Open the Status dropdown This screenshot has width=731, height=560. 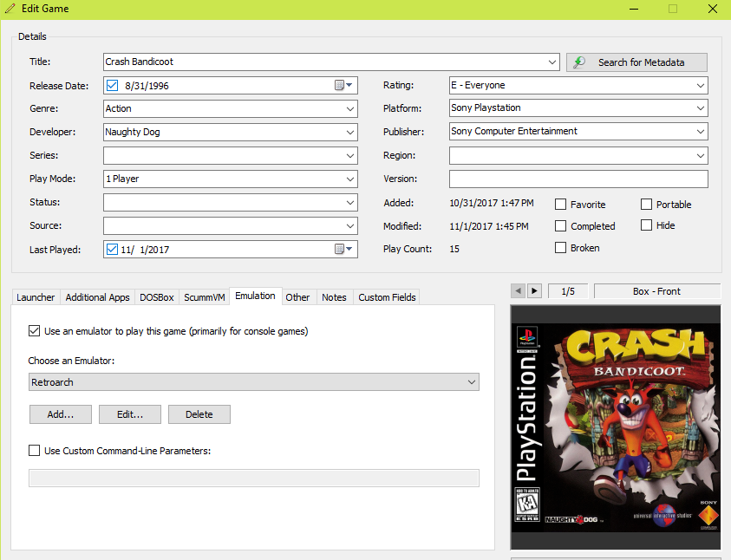[x=350, y=203]
